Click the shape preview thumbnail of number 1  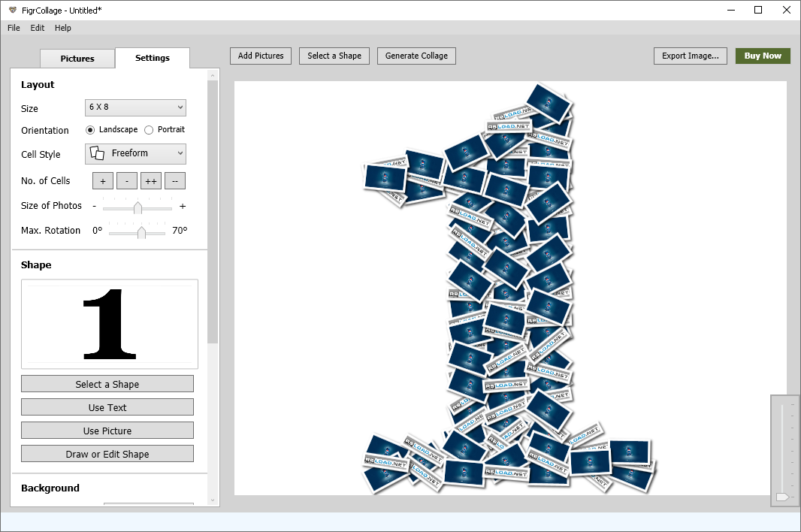pos(110,324)
